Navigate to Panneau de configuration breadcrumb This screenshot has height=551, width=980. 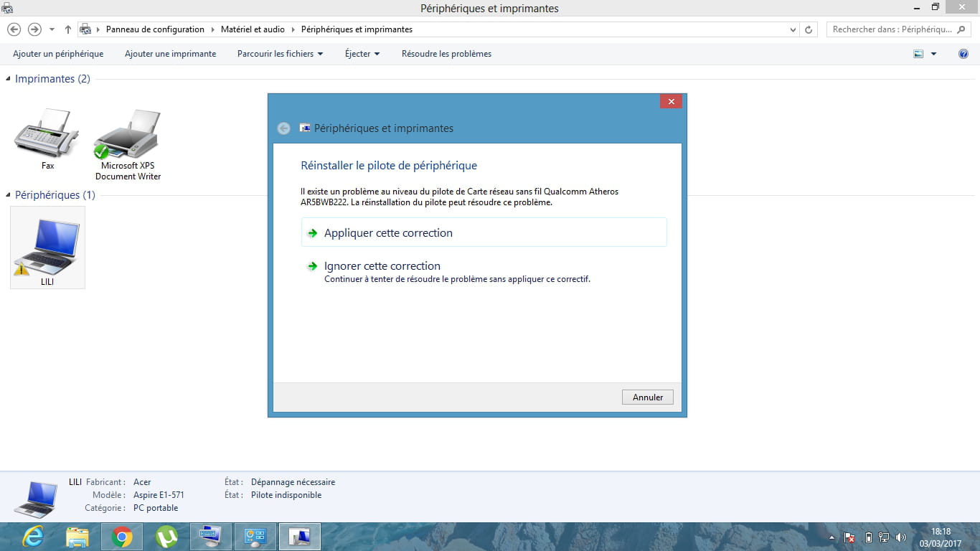(x=155, y=29)
